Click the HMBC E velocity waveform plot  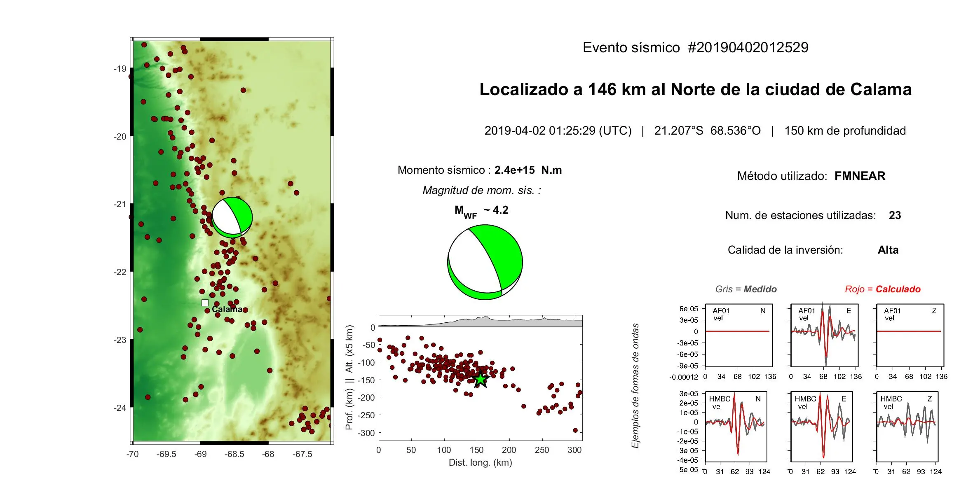[x=821, y=427]
